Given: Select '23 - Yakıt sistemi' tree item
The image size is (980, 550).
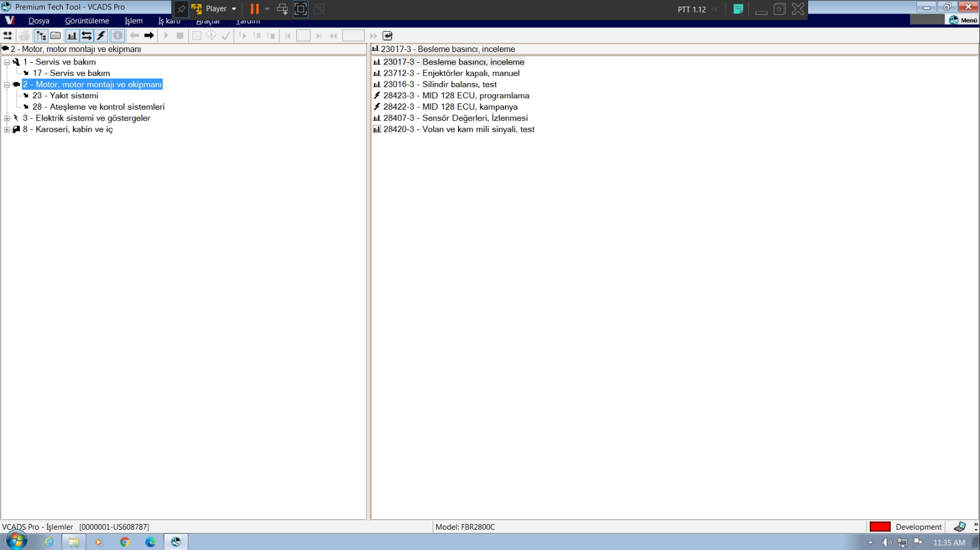Looking at the screenshot, I should 65,96.
